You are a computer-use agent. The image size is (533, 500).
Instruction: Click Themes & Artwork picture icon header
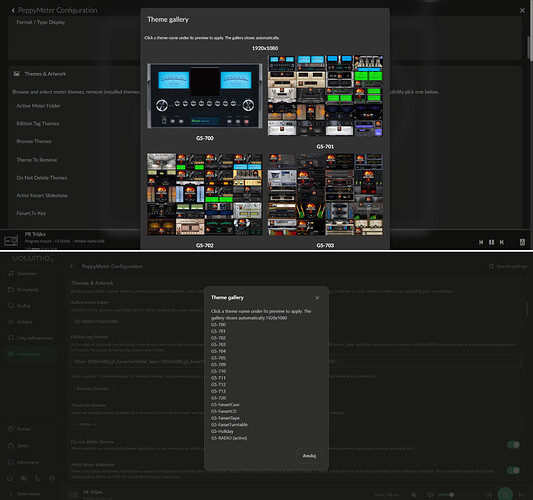tap(16, 74)
